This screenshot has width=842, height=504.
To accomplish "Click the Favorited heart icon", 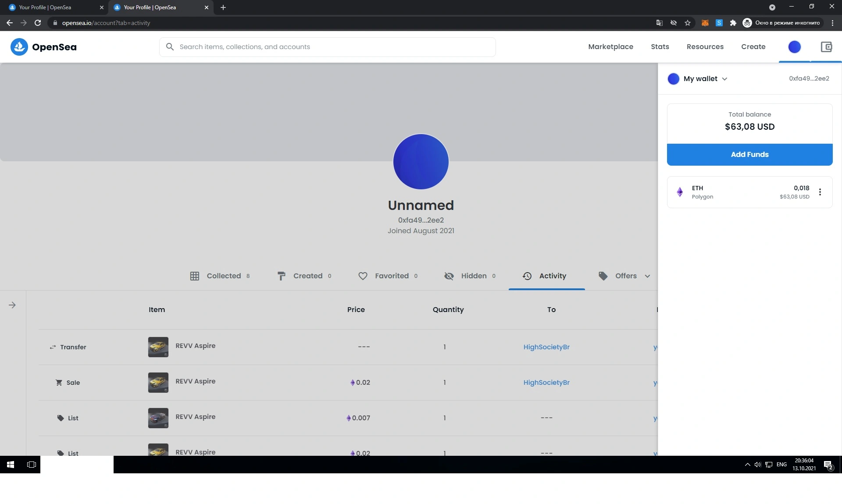I will (x=363, y=276).
